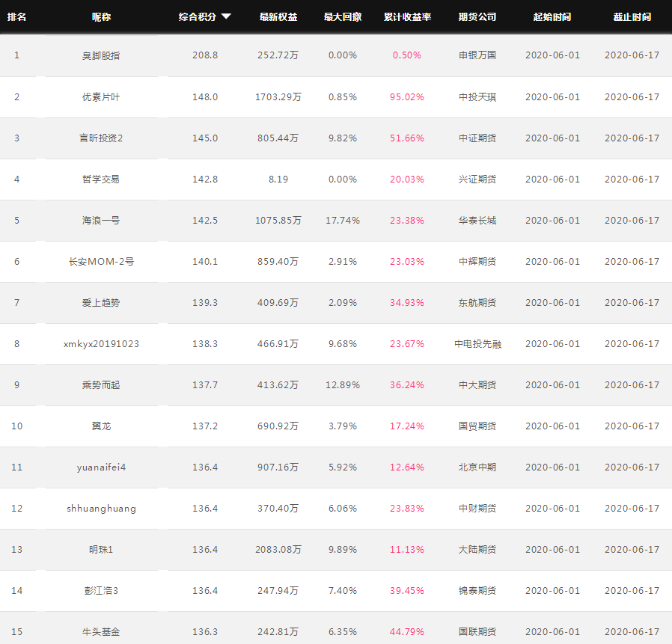Click return rate 95.02%
Viewport: 672px width, 644px height.
406,96
